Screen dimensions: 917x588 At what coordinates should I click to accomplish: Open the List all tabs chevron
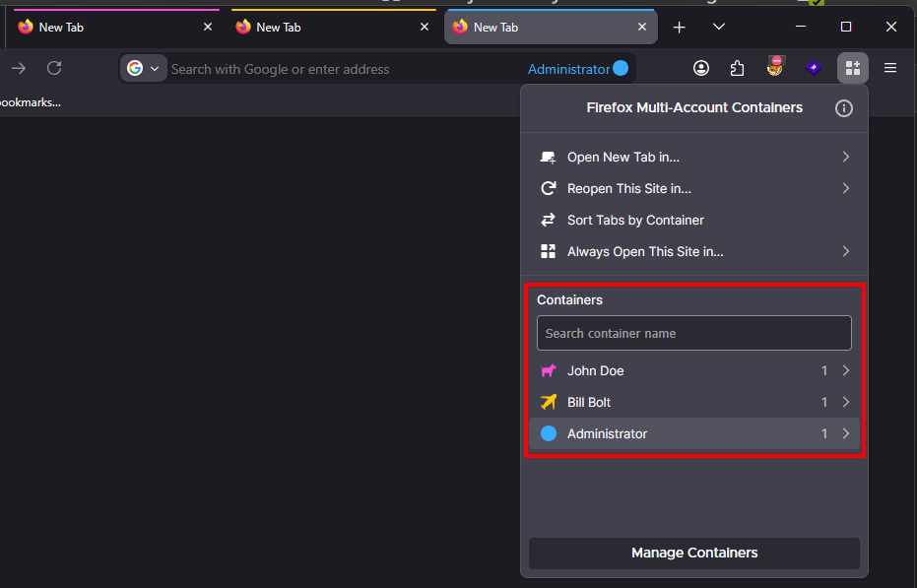pos(719,27)
